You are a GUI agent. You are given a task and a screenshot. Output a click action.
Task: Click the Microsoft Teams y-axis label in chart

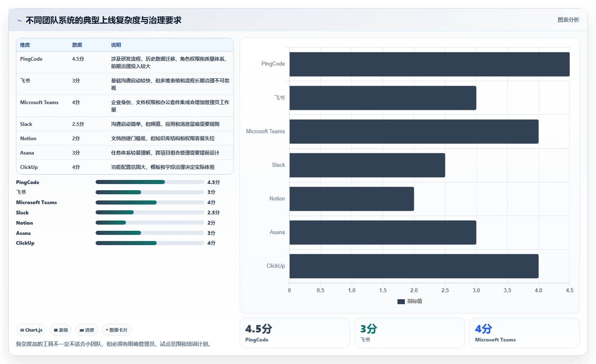click(x=265, y=132)
